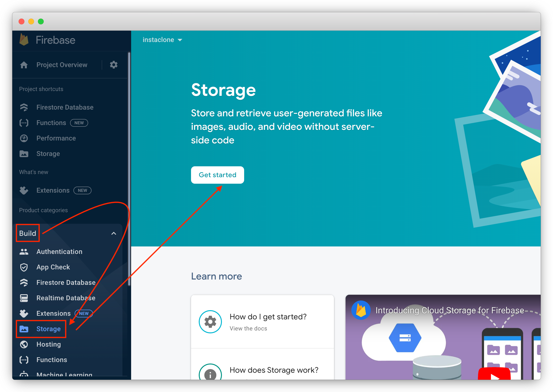Open Hosting in Build

pos(49,344)
